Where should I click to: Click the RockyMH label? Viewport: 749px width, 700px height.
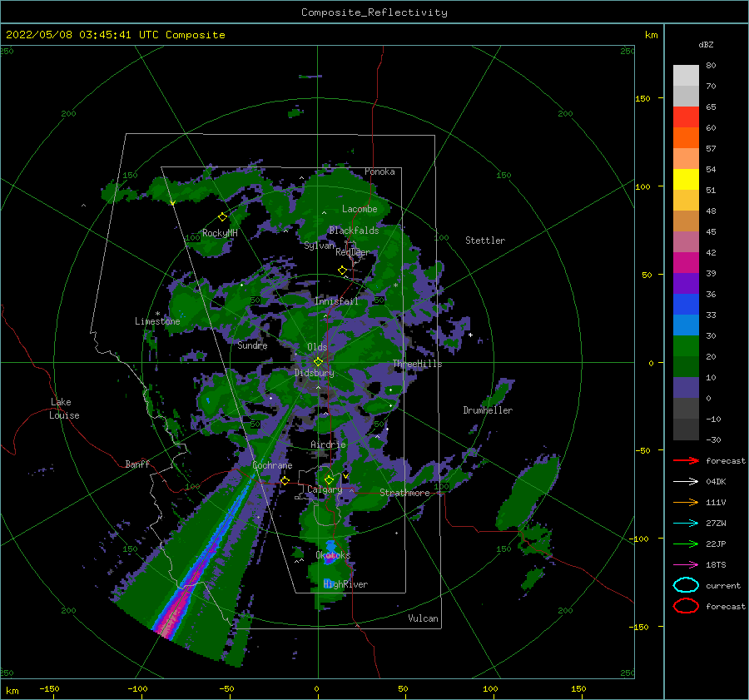[x=220, y=233]
